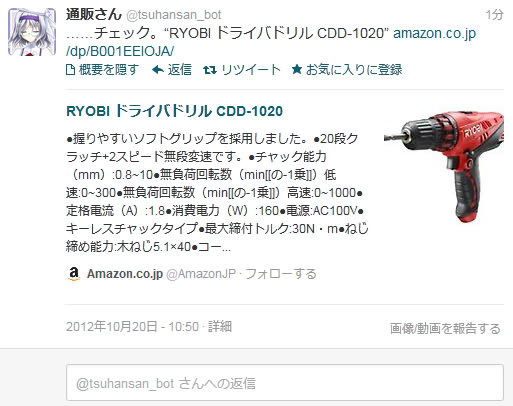
Task: Collapse the summary with 概要を隠す
Action: click(109, 70)
